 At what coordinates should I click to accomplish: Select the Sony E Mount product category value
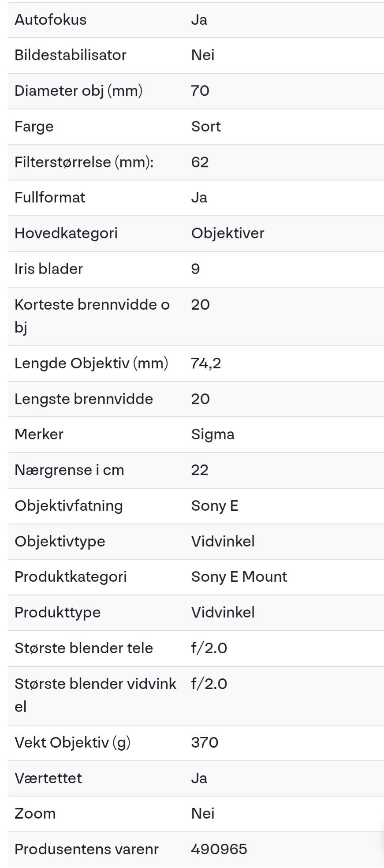point(239,576)
